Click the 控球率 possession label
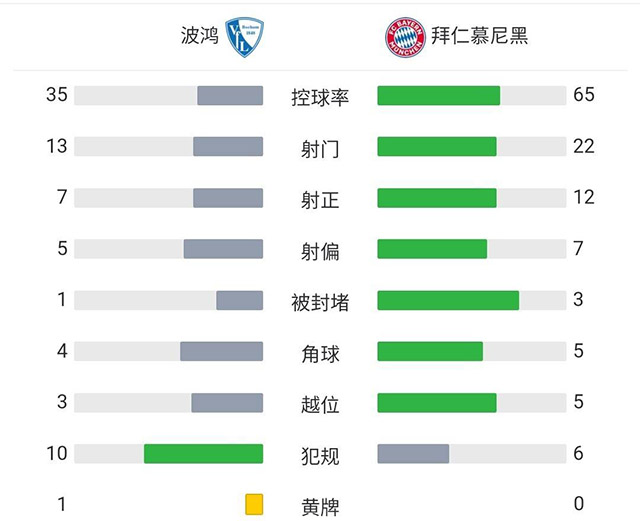The width and height of the screenshot is (640, 521). [x=320, y=97]
